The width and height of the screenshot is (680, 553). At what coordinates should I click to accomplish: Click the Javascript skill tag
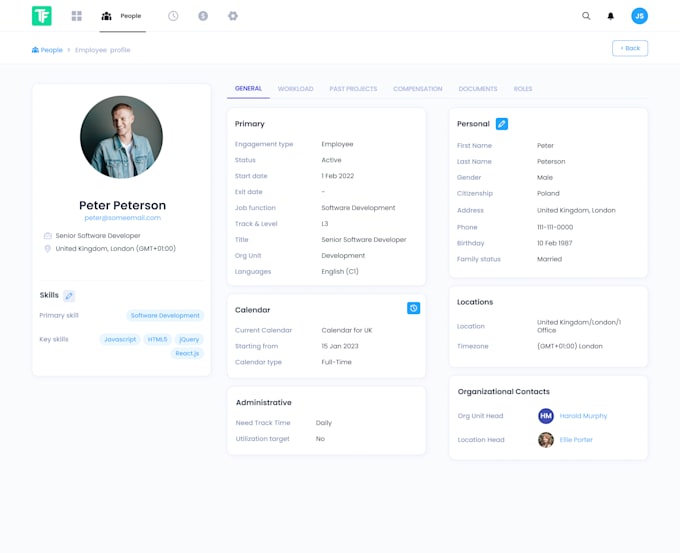tap(120, 339)
